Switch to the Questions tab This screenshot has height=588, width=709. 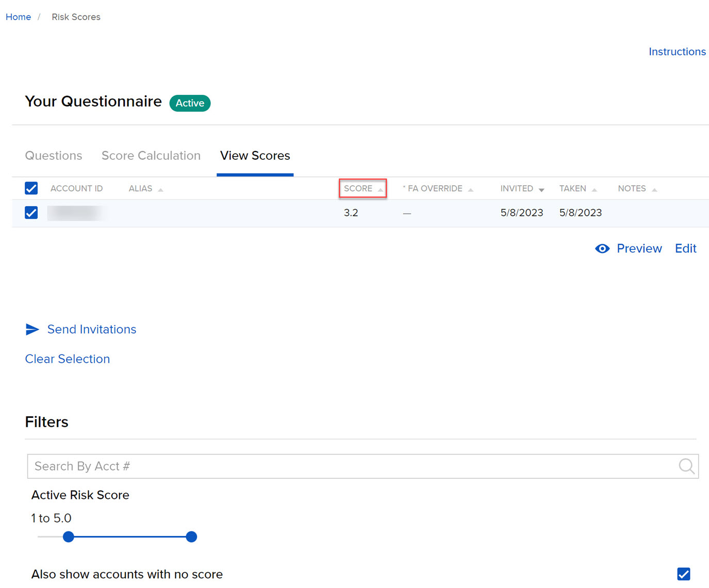click(x=53, y=156)
